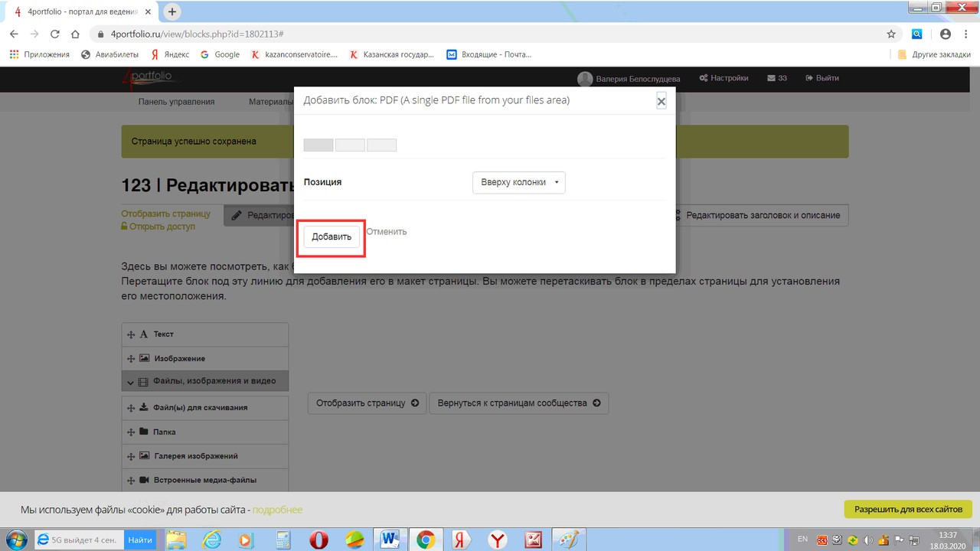Open the Chrome three-dot menu
This screenshot has width=980, height=551.
pos(966,34)
